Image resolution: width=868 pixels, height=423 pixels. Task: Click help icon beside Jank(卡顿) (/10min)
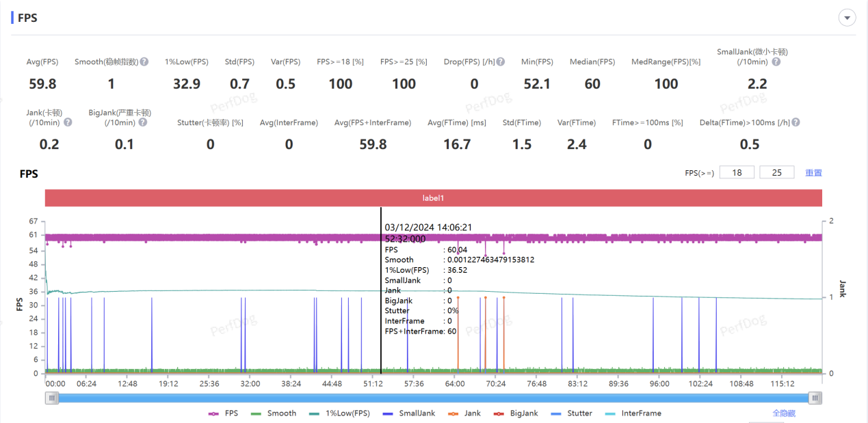coord(68,123)
